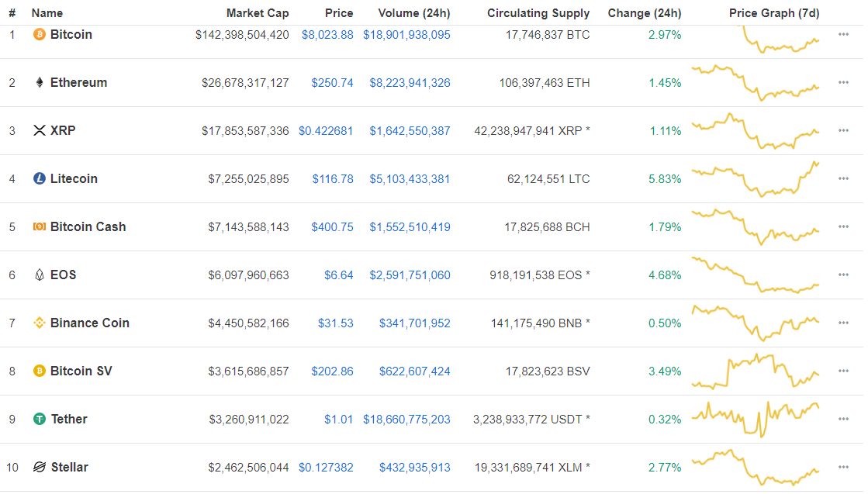View the EOS 7-day price graph
Image resolution: width=868 pixels, height=494 pixels.
(x=756, y=275)
